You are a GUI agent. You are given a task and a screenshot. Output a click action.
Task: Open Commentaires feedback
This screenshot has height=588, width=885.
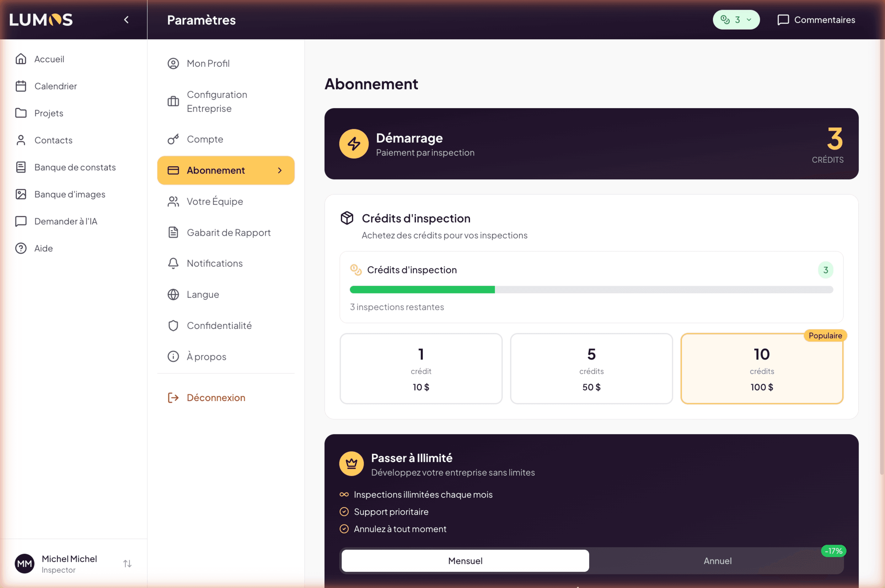816,20
